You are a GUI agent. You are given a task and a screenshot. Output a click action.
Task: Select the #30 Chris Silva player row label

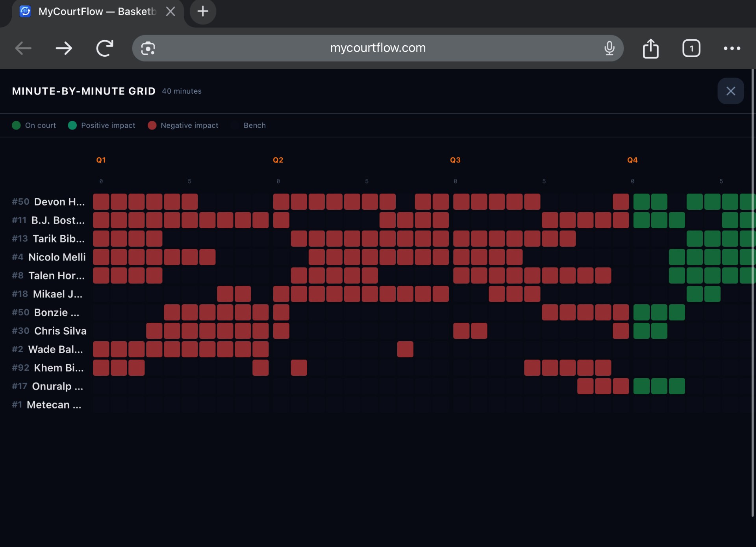click(x=49, y=331)
